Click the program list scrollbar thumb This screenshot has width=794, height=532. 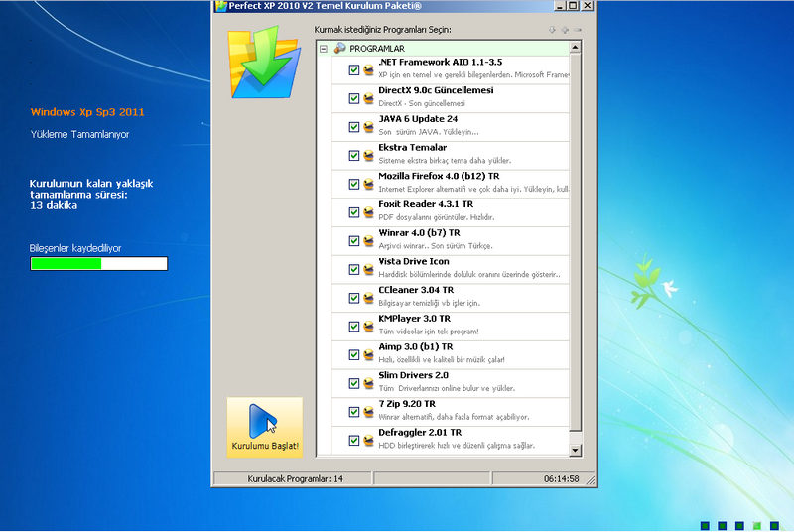pyautogui.click(x=575, y=242)
